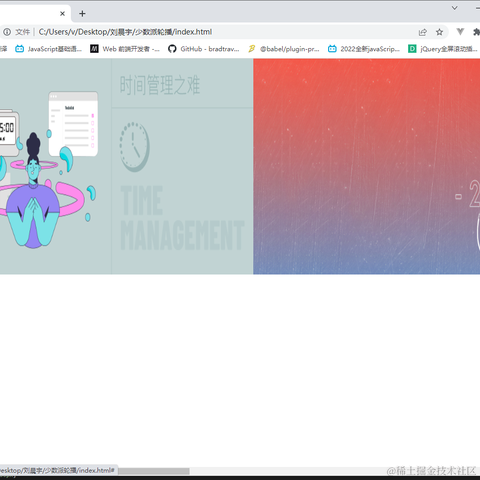Click the file info icon in address bar
Viewport: 480px width, 480px height.
tap(7, 32)
